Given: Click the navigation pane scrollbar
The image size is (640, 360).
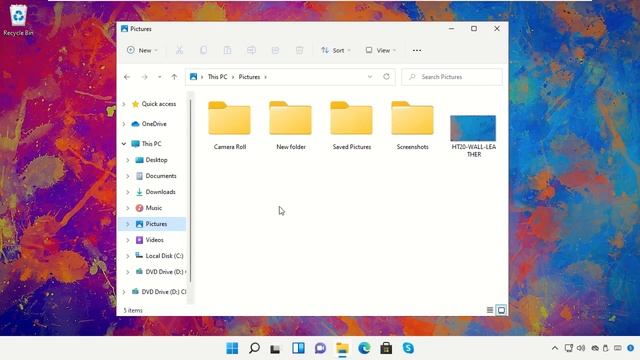Looking at the screenshot, I should 190,190.
